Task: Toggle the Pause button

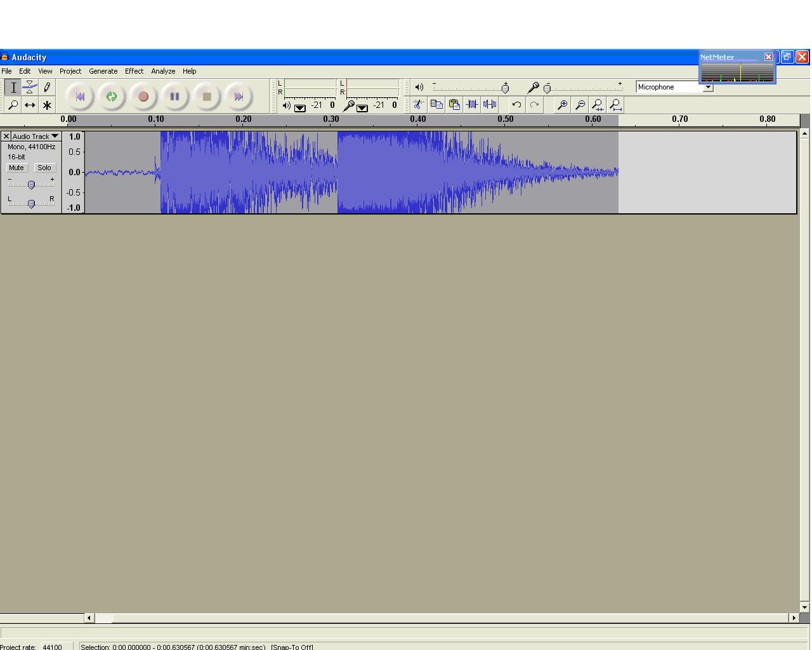Action: 174,96
